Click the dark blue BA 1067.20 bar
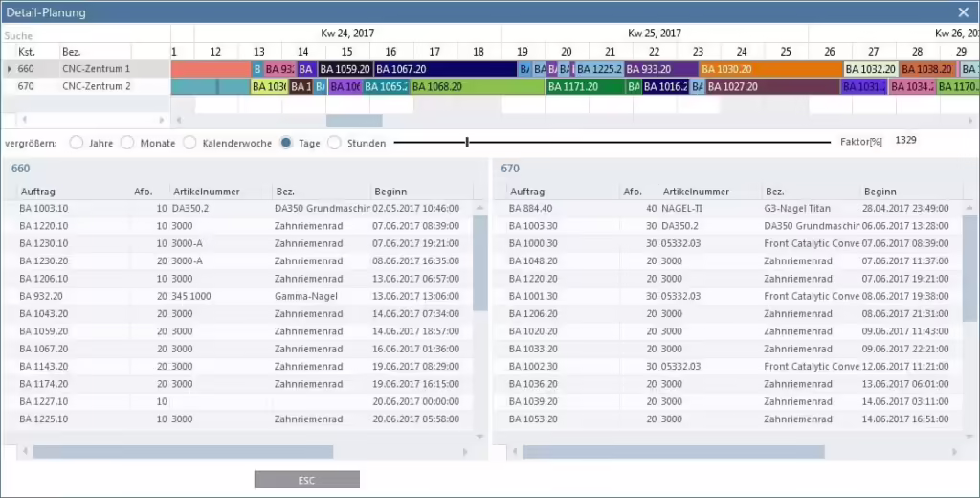980x498 pixels. coord(446,69)
